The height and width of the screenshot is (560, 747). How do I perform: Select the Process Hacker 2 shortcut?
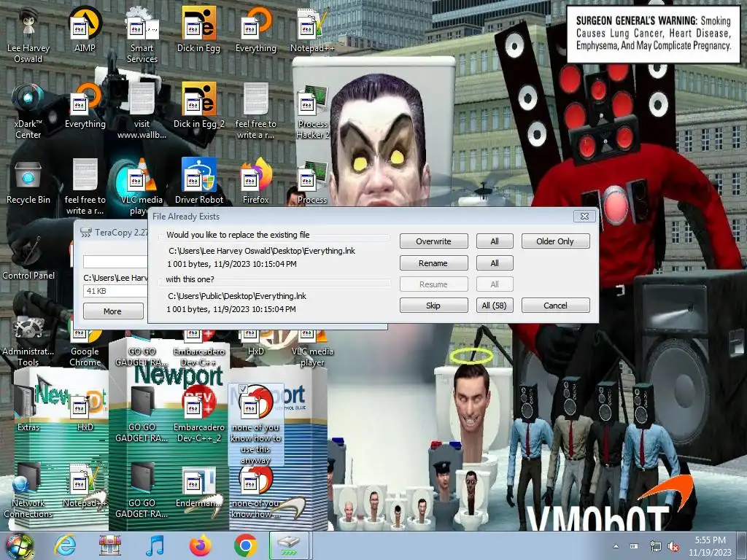point(312,112)
